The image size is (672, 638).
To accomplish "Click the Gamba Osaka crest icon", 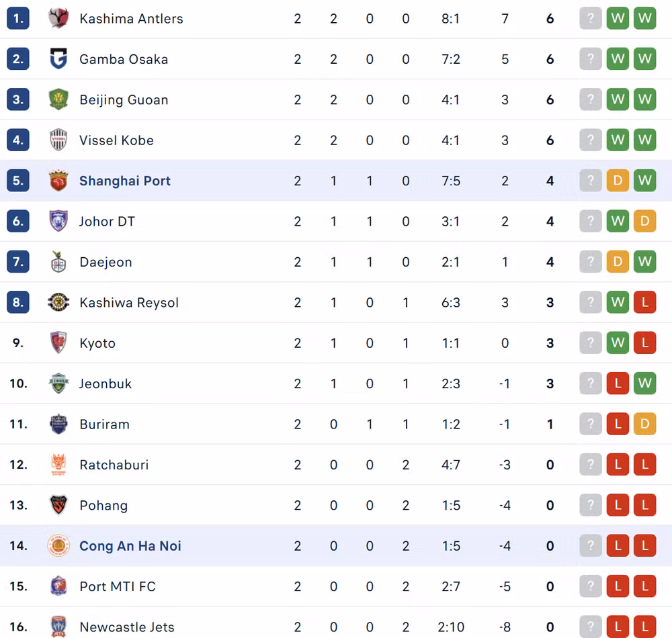I will click(58, 59).
